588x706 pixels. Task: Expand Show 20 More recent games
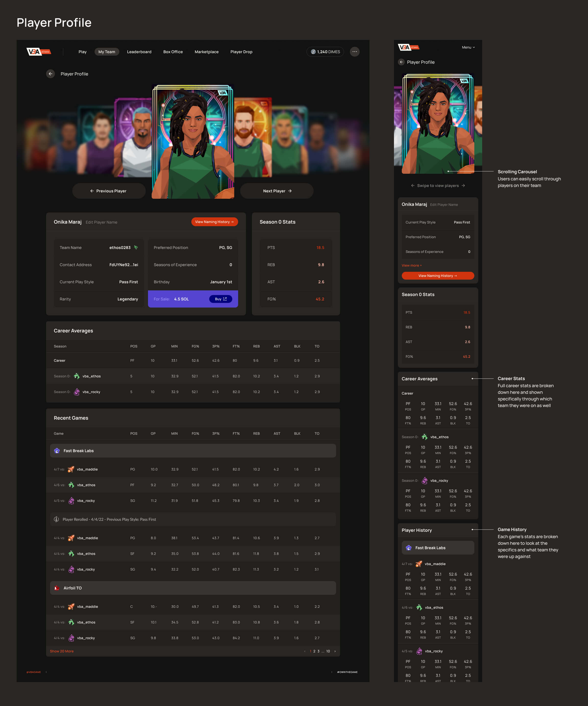[61, 651]
